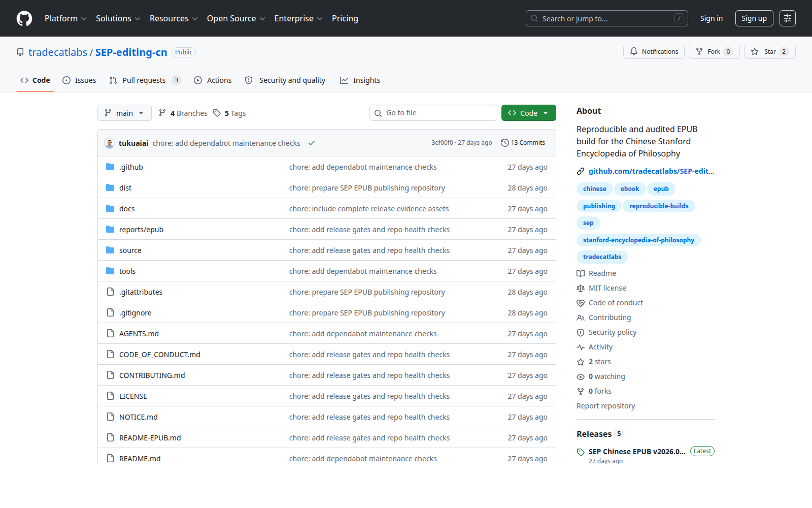Fork this repository
The height and width of the screenshot is (508, 812).
tap(714, 52)
